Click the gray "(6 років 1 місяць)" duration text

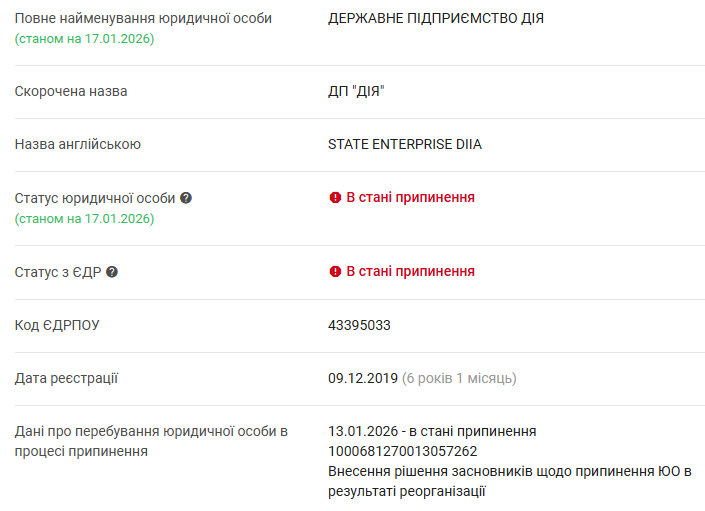(459, 378)
